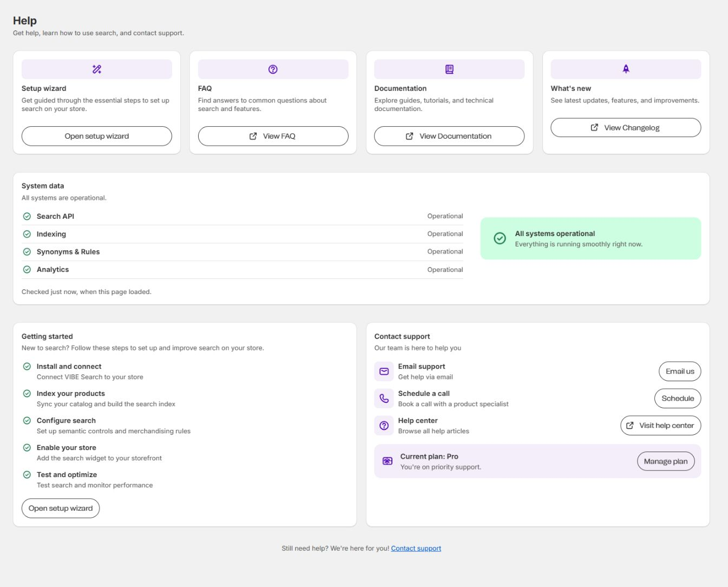Click the Getting started section heading
Screen dimensions: 728x587
[x=47, y=336]
